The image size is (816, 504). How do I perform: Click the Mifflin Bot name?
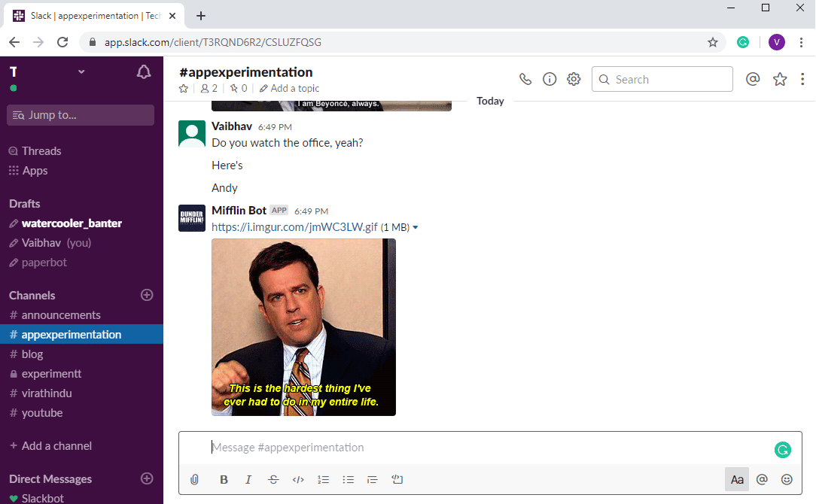[x=239, y=210]
